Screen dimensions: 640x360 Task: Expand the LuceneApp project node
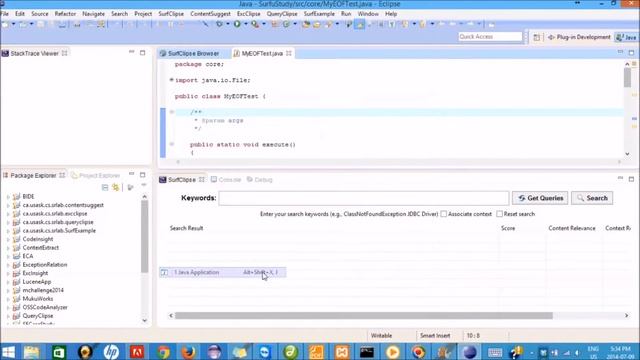pos(8,282)
